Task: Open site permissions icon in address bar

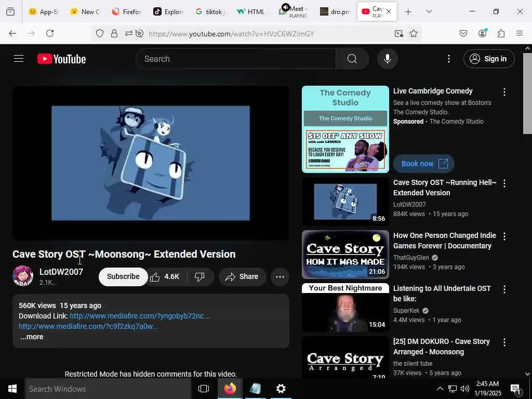Action: pyautogui.click(x=129, y=33)
